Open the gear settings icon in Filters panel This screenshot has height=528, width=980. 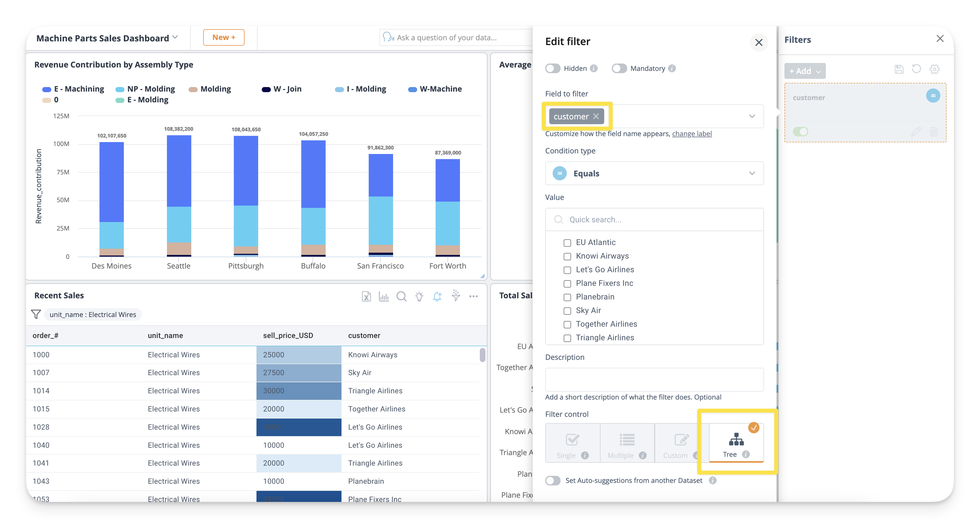[934, 69]
